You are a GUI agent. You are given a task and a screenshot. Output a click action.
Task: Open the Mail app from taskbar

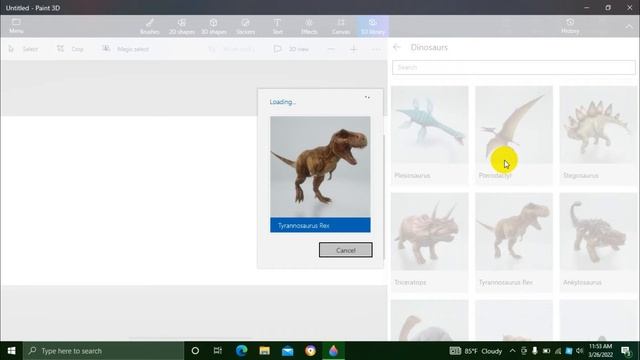click(x=287, y=351)
